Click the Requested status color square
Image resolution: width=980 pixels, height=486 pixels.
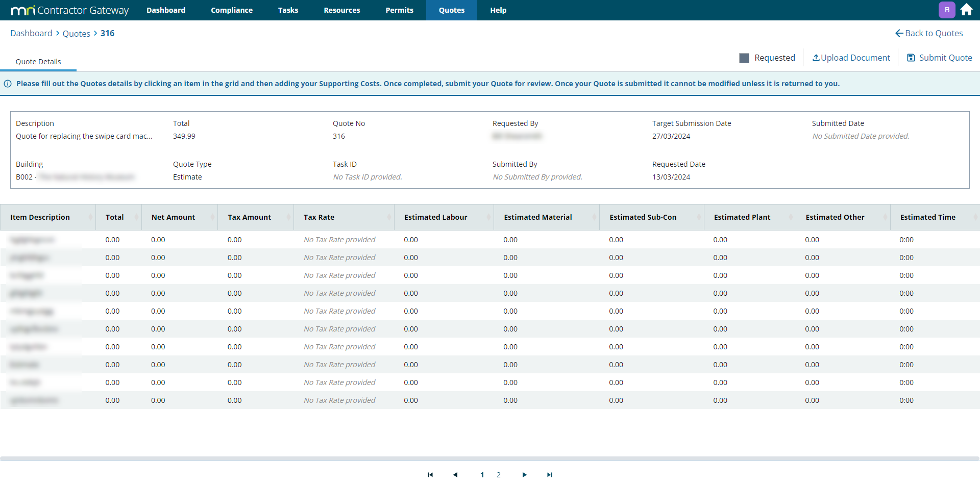744,58
